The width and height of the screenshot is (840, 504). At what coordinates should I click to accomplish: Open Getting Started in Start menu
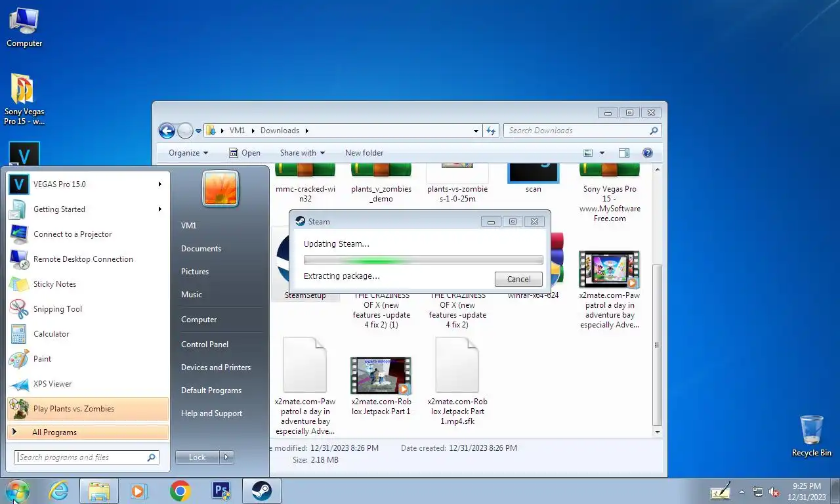click(x=87, y=209)
